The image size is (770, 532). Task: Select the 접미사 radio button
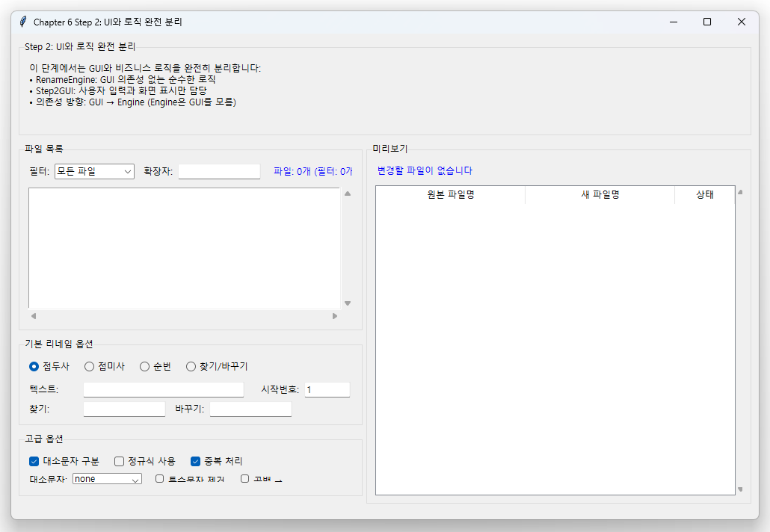point(90,366)
